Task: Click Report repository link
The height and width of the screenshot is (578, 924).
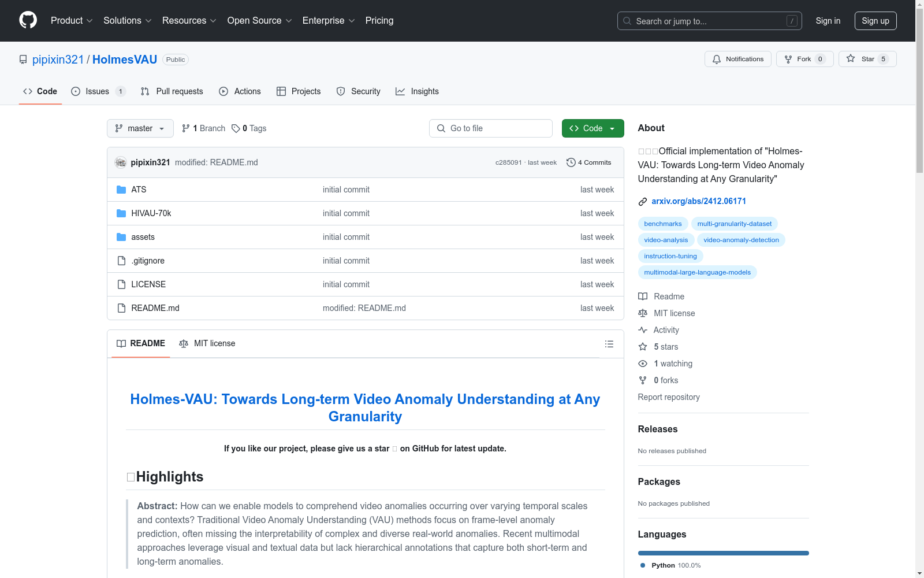Action: pos(669,397)
